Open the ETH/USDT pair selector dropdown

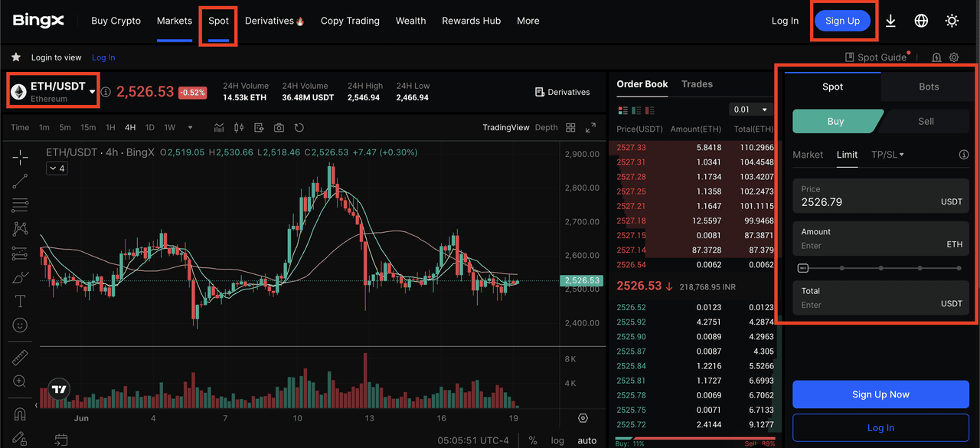(53, 91)
